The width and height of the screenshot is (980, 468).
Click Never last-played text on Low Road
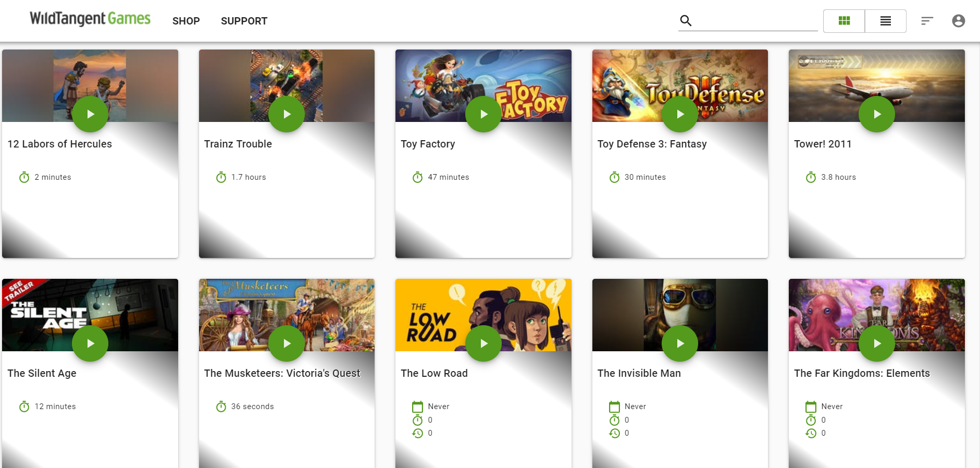click(x=439, y=407)
